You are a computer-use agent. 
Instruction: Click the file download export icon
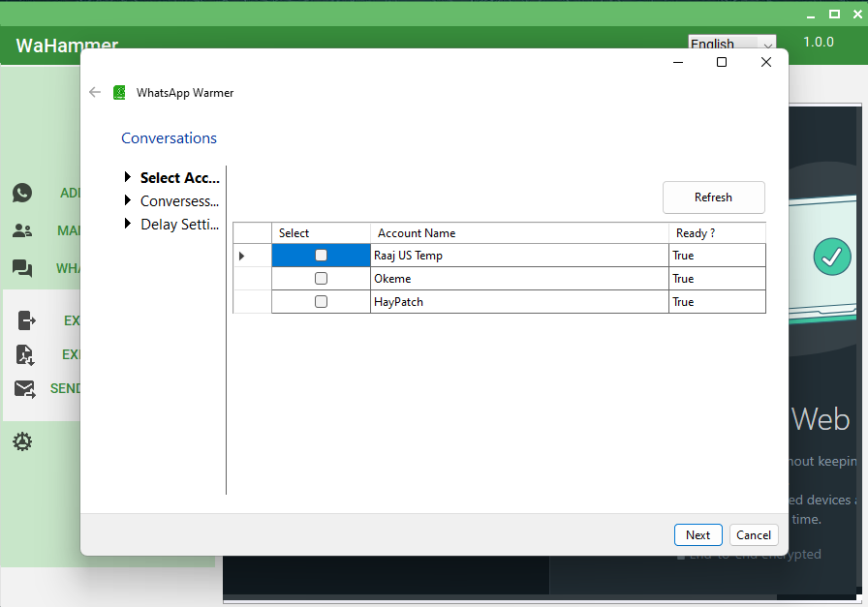click(x=25, y=354)
